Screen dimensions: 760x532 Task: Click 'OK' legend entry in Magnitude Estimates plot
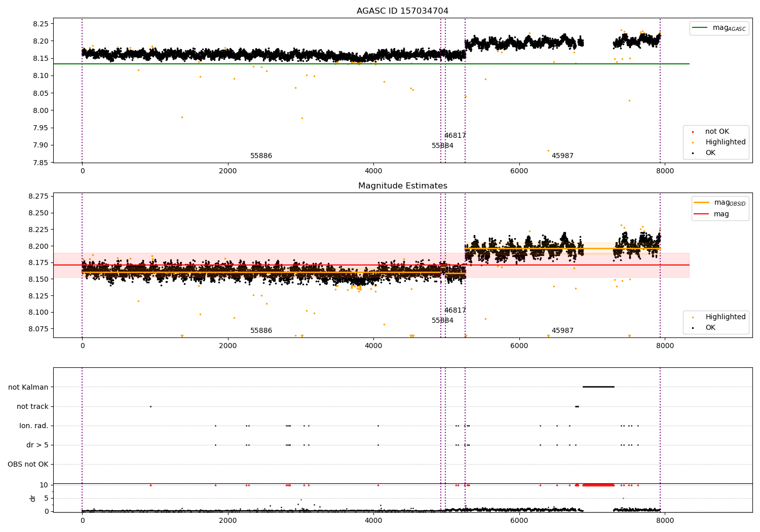(710, 328)
